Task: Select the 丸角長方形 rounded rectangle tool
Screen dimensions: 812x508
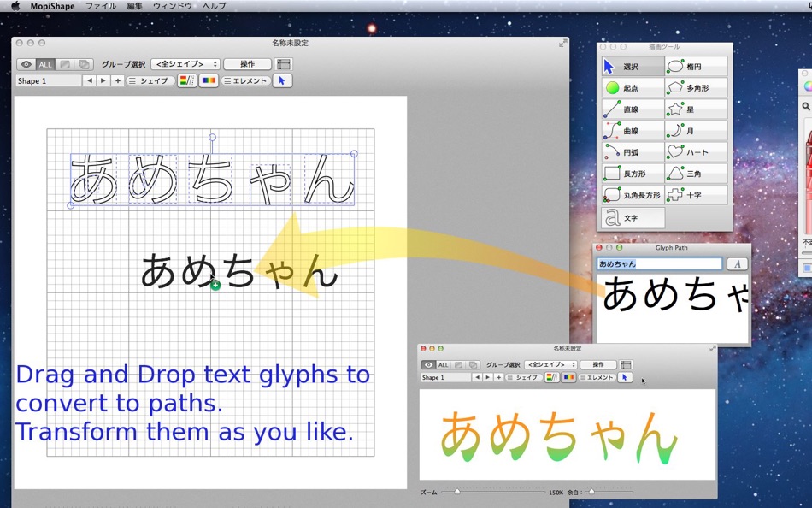Action: click(x=633, y=195)
